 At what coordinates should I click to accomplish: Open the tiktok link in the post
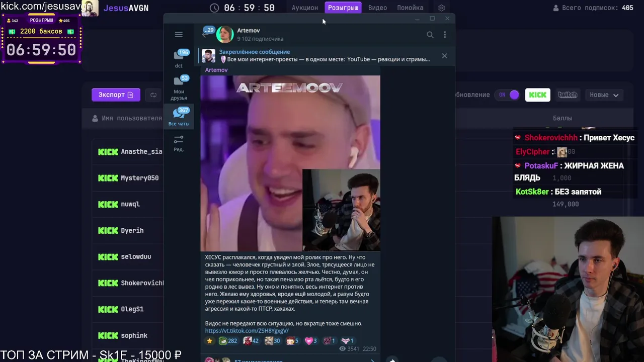point(247,331)
